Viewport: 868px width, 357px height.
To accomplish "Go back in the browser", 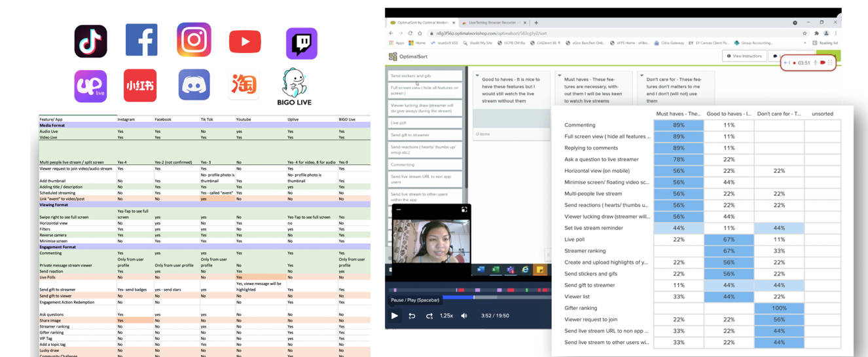I will (x=391, y=33).
